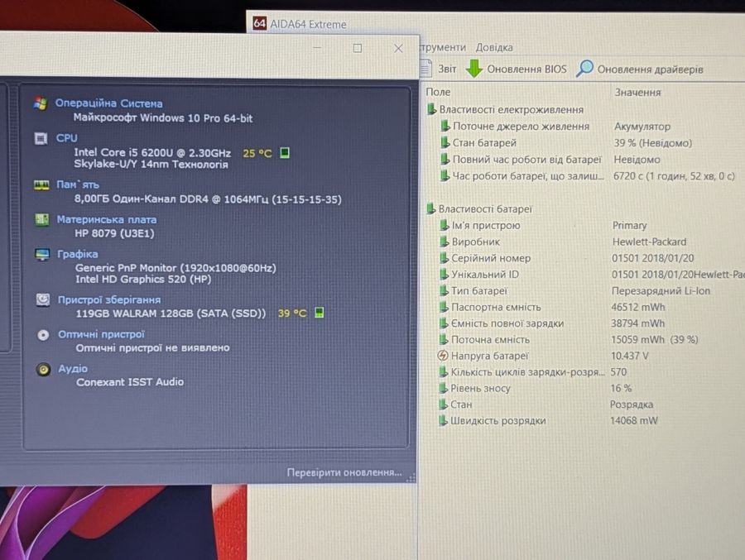Click the AIDA64 Extreme title bar icon
Viewport: 745px width, 560px height.
[259, 23]
